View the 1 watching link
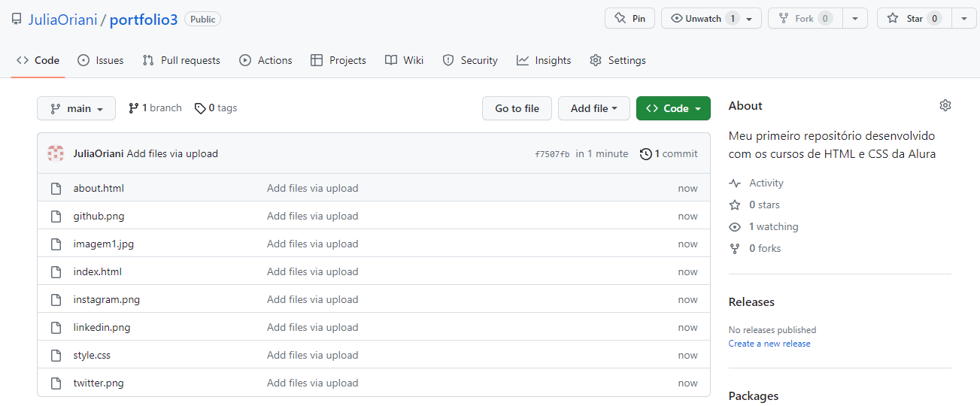980x406 pixels. [763, 226]
